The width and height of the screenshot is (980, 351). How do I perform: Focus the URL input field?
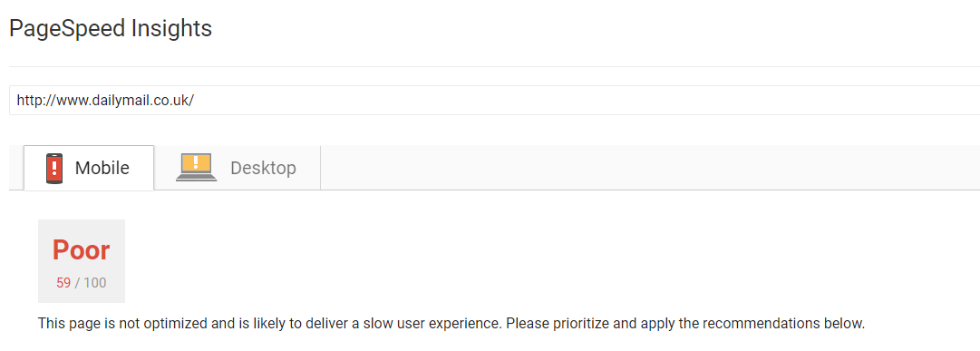494,100
